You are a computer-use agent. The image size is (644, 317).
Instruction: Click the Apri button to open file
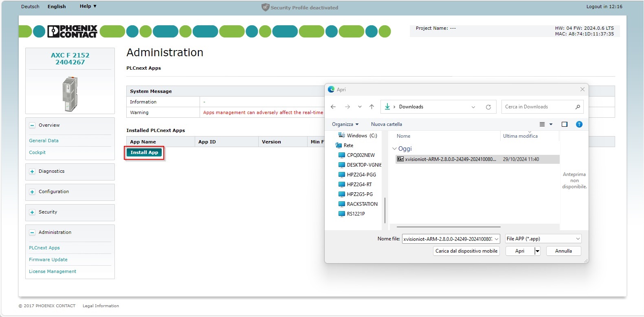(520, 251)
